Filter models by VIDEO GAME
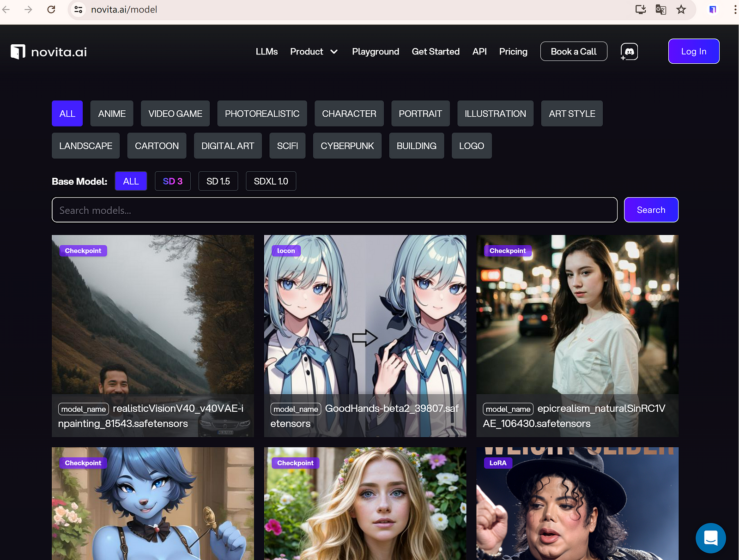The width and height of the screenshot is (739, 560). (x=175, y=114)
